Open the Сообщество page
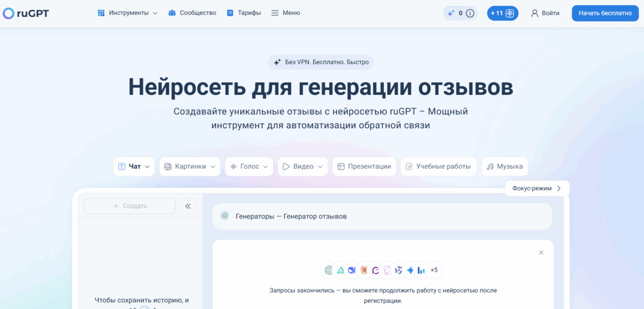This screenshot has height=309, width=644. pos(192,13)
